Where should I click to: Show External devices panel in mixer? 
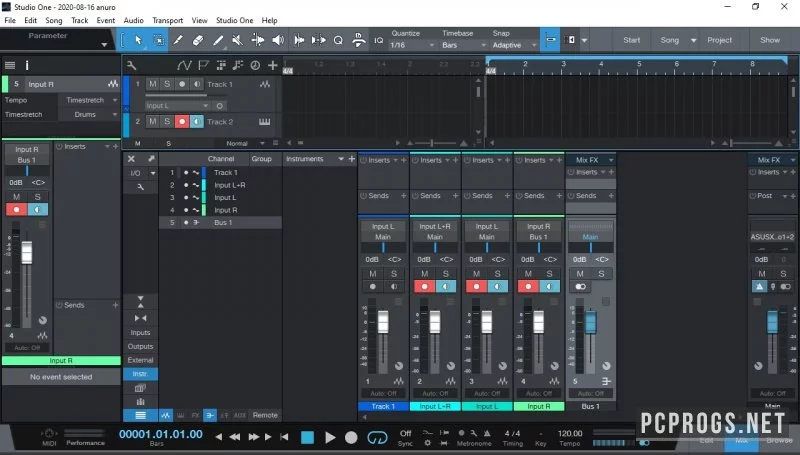click(x=140, y=360)
